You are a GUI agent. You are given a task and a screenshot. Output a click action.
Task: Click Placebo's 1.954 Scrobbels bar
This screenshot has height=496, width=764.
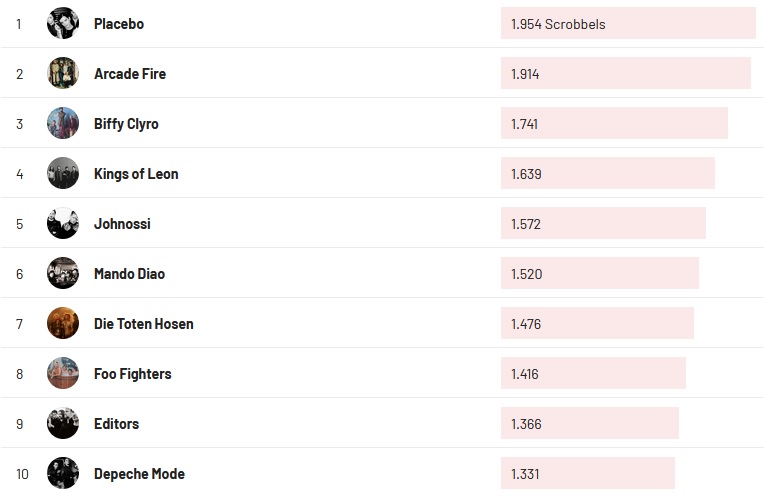(x=627, y=24)
